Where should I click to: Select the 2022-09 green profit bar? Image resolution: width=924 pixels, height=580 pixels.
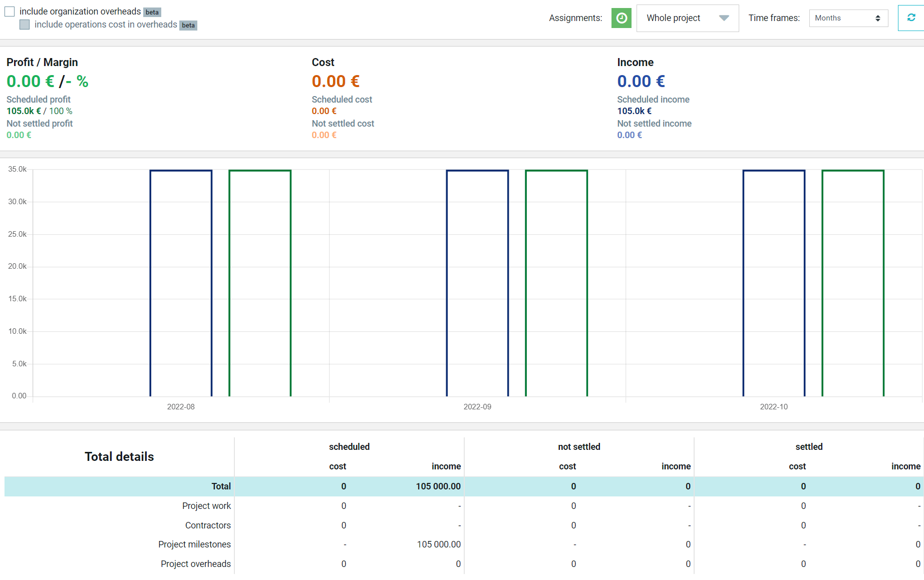(556, 283)
